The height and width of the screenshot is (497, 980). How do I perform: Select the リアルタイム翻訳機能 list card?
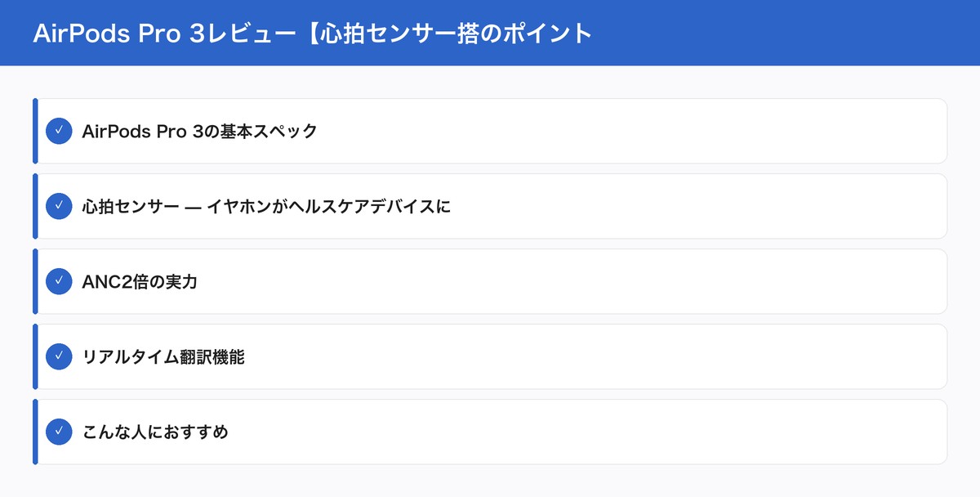tap(490, 356)
